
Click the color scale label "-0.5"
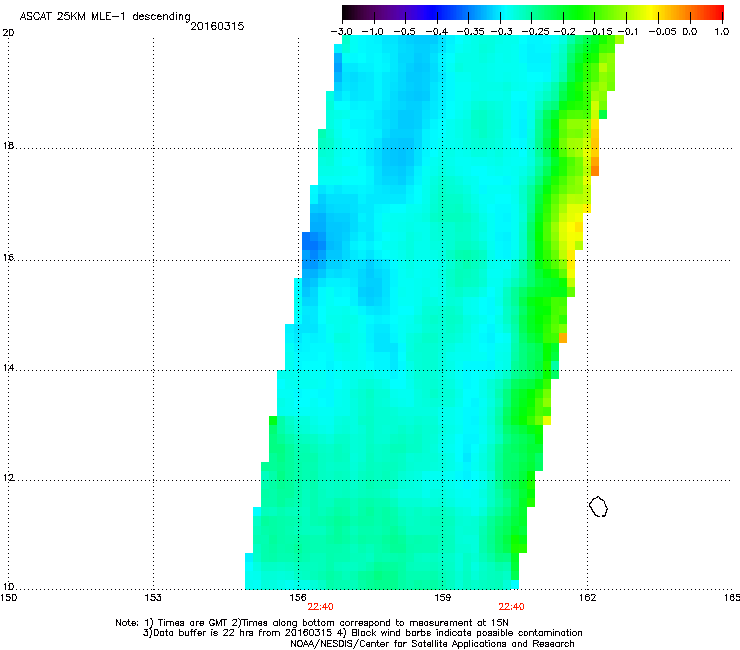[x=404, y=32]
